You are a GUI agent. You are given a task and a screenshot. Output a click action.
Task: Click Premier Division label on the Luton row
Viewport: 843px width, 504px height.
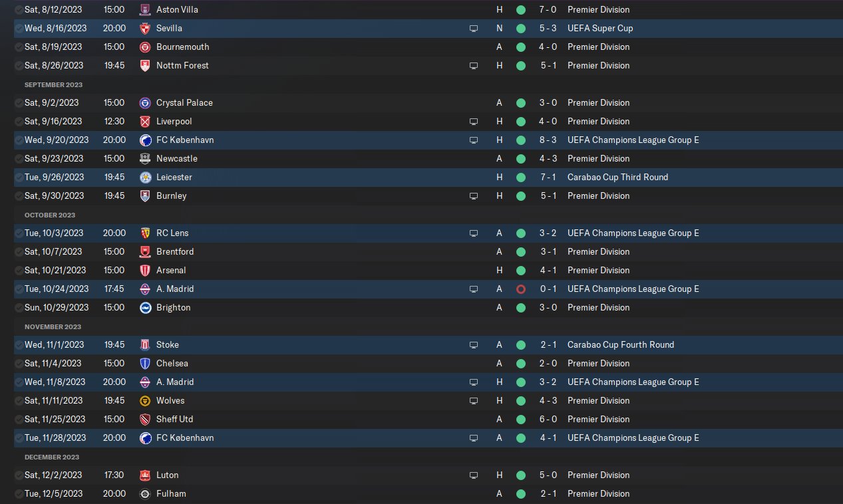coord(598,475)
